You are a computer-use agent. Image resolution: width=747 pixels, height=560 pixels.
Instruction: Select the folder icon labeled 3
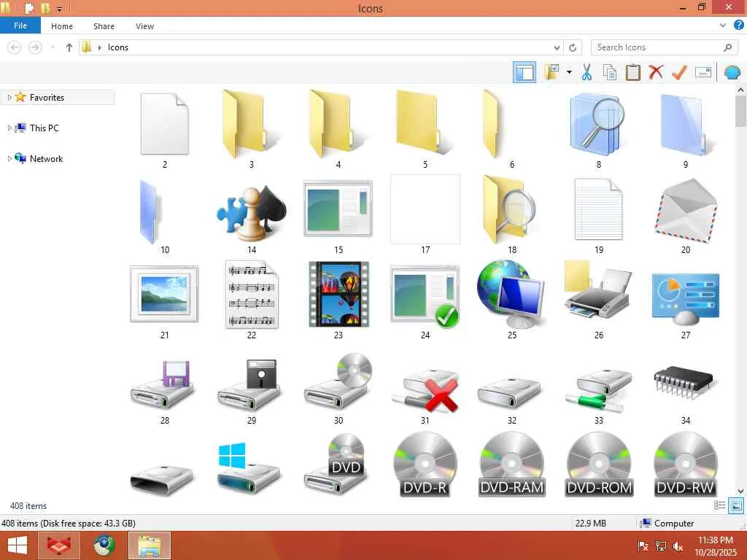click(252, 124)
